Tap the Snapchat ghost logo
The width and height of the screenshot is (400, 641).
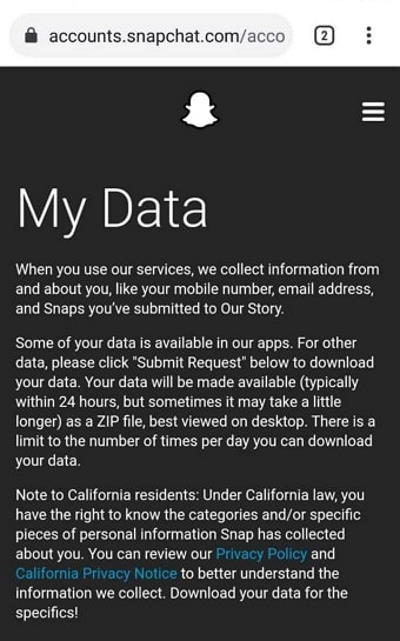coord(200,110)
